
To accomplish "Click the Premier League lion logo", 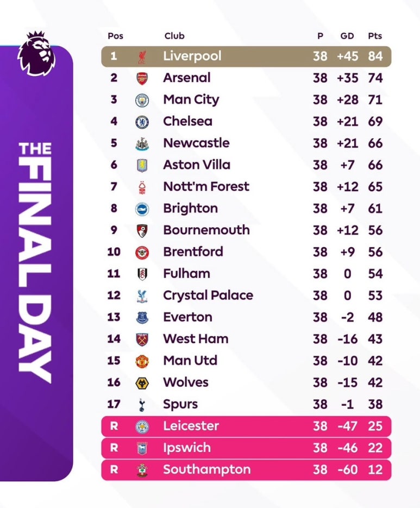I will tap(36, 53).
